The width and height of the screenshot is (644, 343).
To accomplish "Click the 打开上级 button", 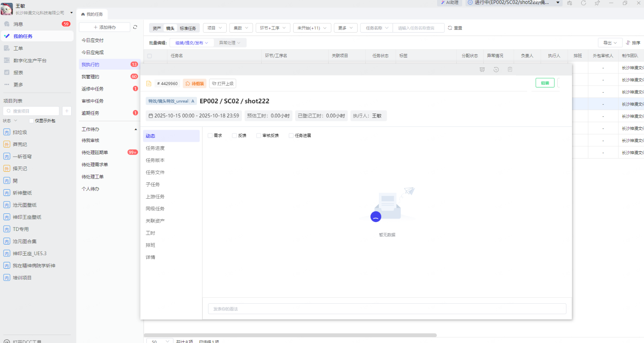I will [x=223, y=83].
